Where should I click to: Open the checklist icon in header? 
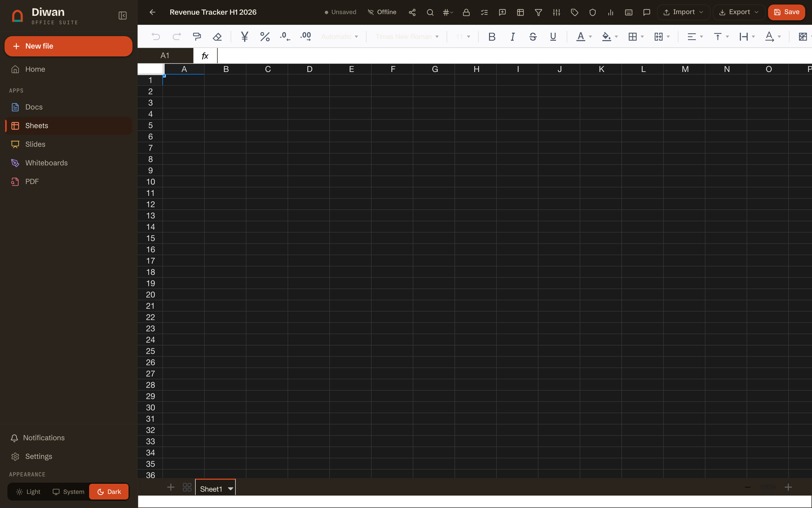484,12
